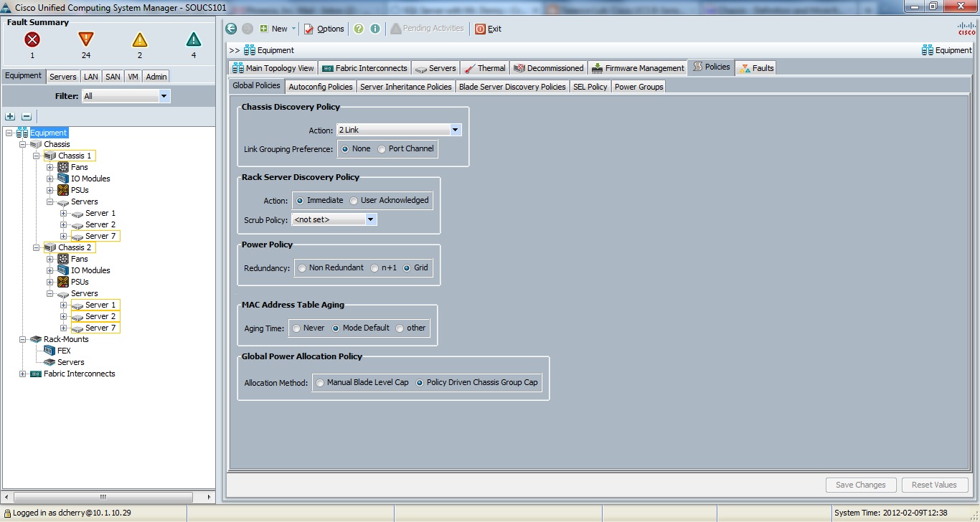Click the Pending Activities button
This screenshot has width=980, height=522.
coord(427,29)
